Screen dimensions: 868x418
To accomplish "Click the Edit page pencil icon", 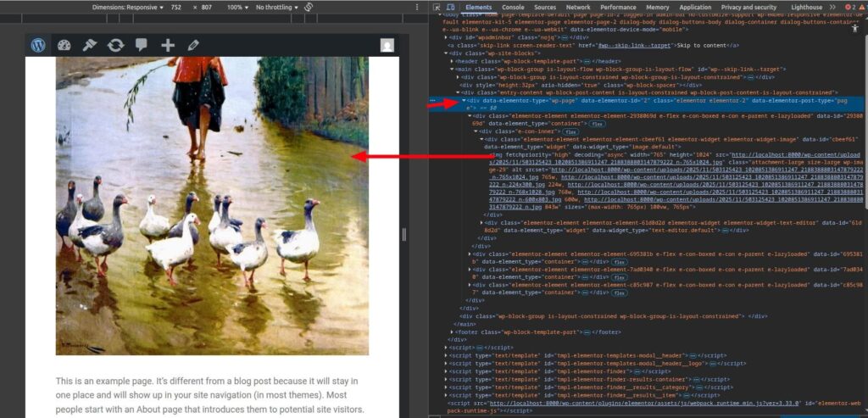I will tap(192, 46).
